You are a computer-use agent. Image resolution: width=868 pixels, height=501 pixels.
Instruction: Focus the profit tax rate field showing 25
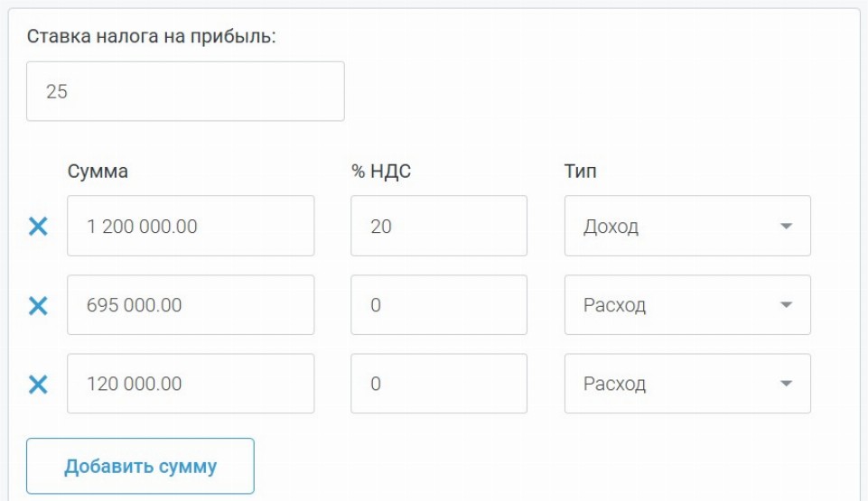pyautogui.click(x=185, y=91)
